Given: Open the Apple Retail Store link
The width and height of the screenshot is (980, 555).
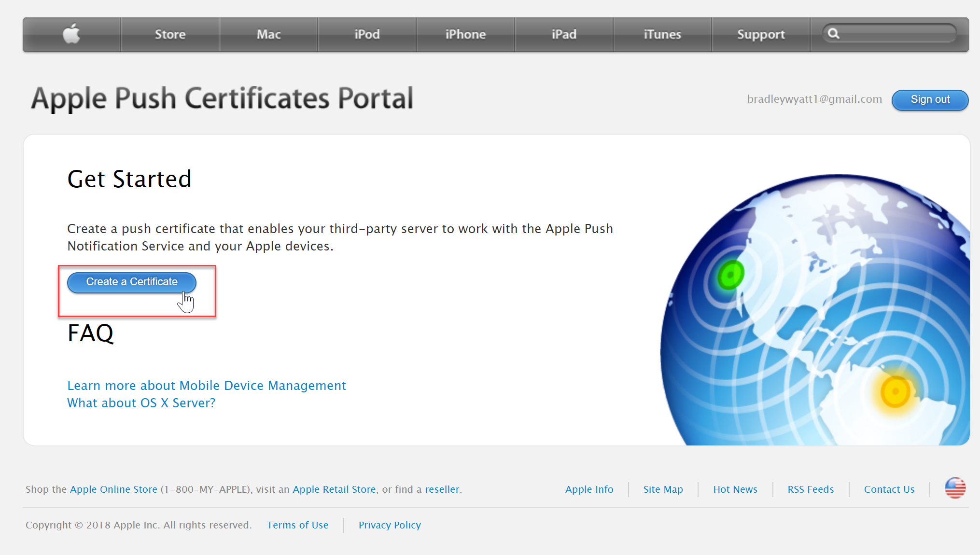Looking at the screenshot, I should (334, 489).
